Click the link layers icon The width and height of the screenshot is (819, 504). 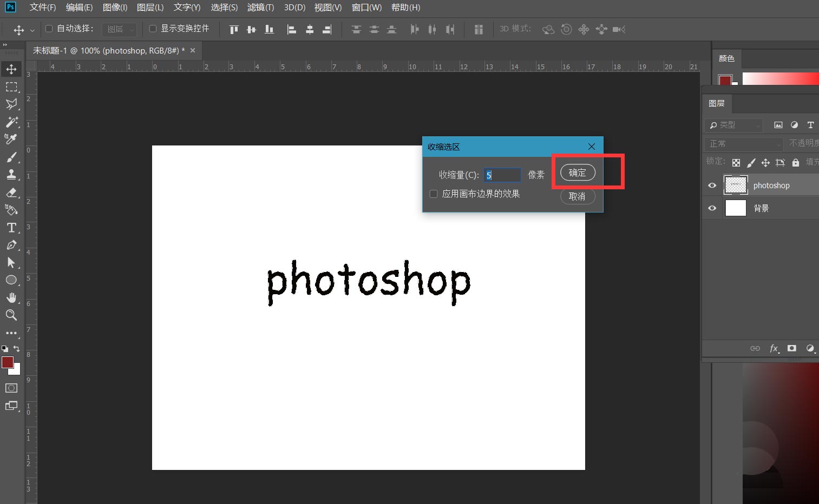point(755,348)
